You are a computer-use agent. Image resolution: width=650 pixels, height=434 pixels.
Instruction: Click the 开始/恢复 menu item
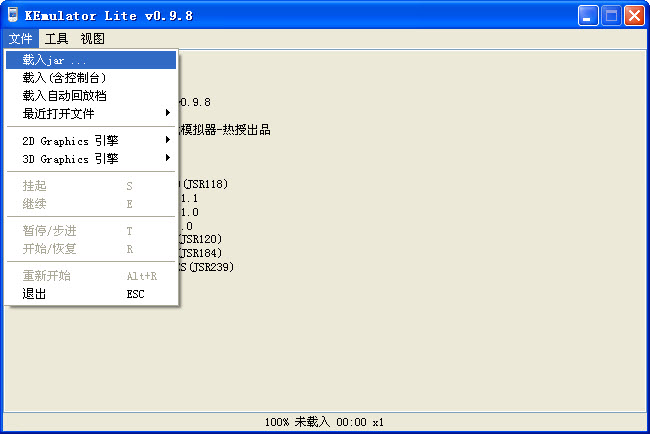(x=91, y=249)
